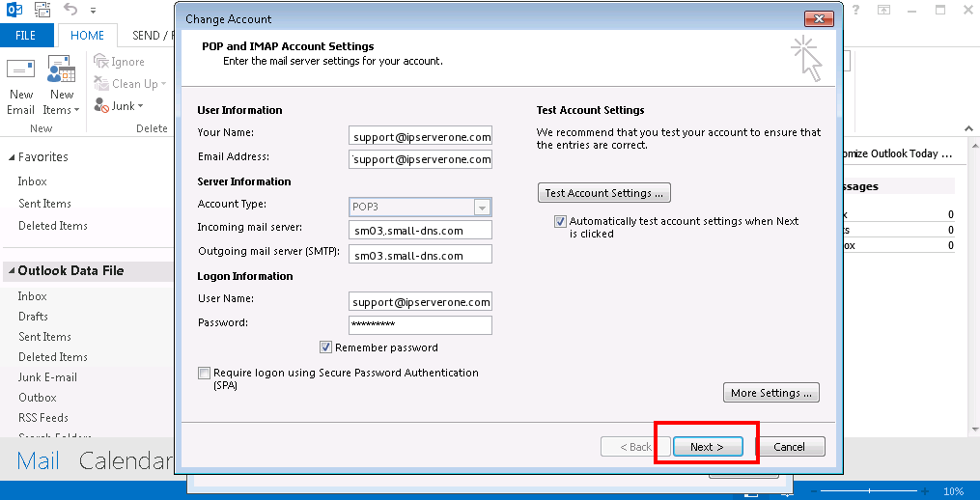
Task: Uncheck Automatically test account settings checkbox
Action: click(560, 221)
